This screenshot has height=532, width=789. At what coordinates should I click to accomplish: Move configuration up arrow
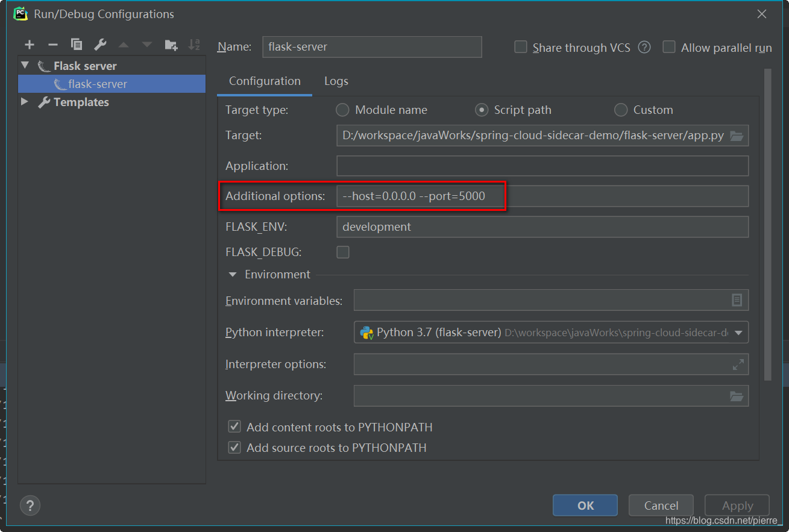tap(124, 45)
